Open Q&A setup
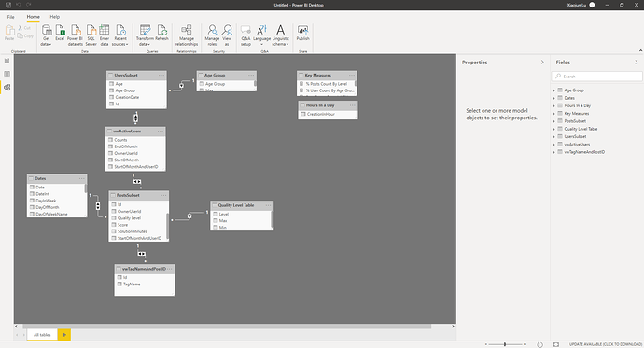Image resolution: width=644 pixels, height=348 pixels. (x=245, y=35)
